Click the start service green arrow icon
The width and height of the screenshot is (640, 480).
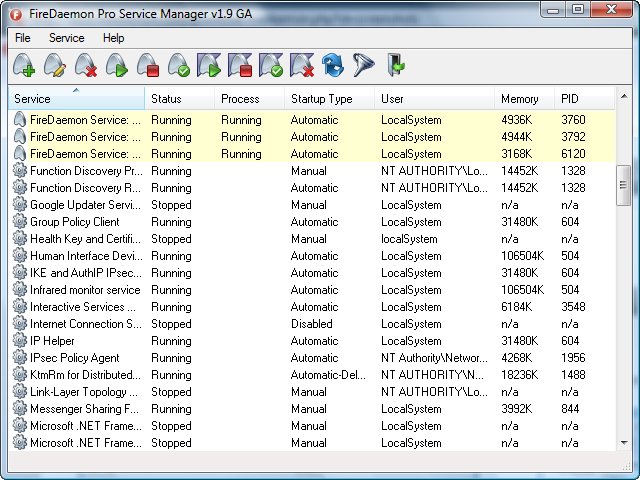coord(117,67)
